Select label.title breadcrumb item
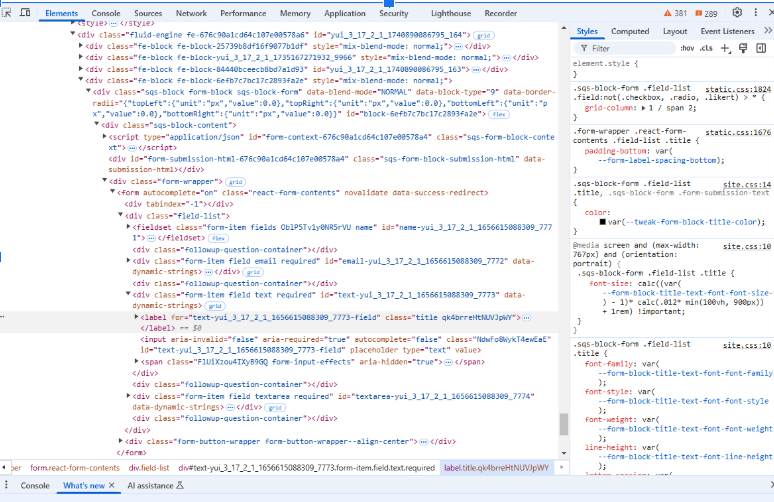Image resolution: width=774 pixels, height=502 pixels. 496,467
